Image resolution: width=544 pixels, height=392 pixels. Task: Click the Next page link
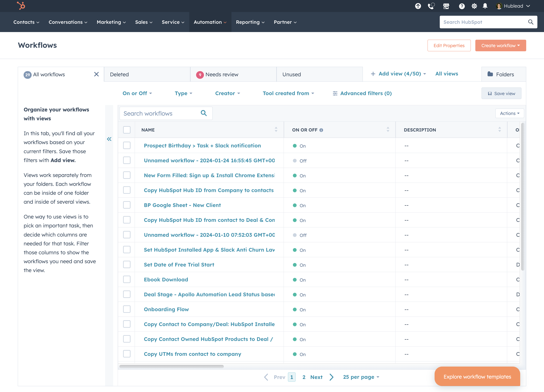pos(316,377)
